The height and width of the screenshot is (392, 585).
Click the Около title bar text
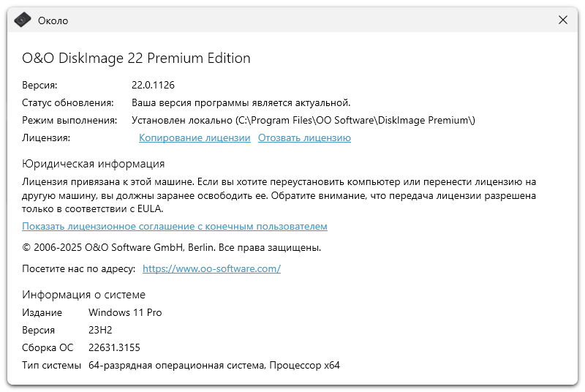(53, 20)
